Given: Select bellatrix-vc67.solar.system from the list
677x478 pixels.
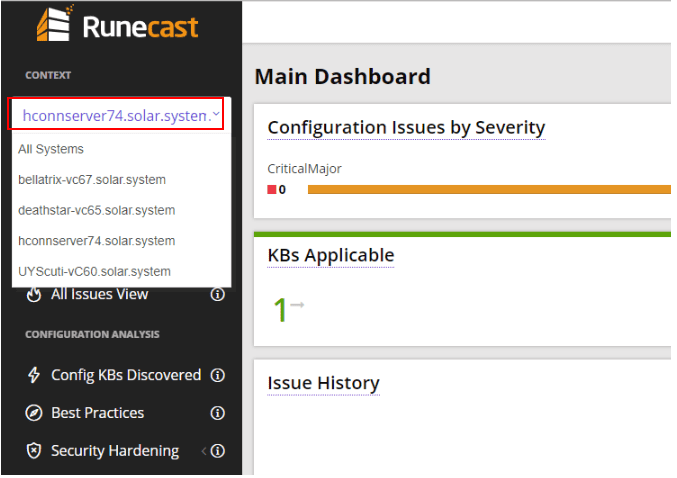Looking at the screenshot, I should [92, 180].
